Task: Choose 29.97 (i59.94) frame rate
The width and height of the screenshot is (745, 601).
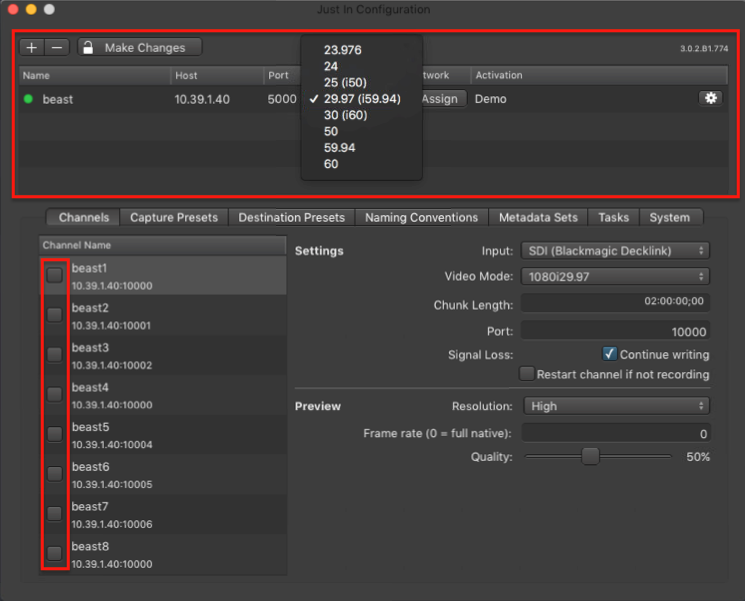Action: tap(362, 99)
